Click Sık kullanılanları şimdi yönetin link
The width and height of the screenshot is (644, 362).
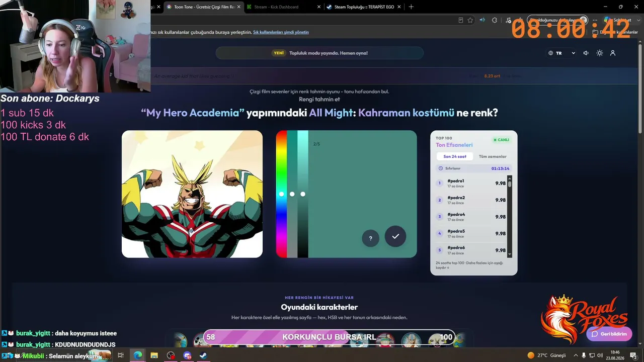point(281,32)
